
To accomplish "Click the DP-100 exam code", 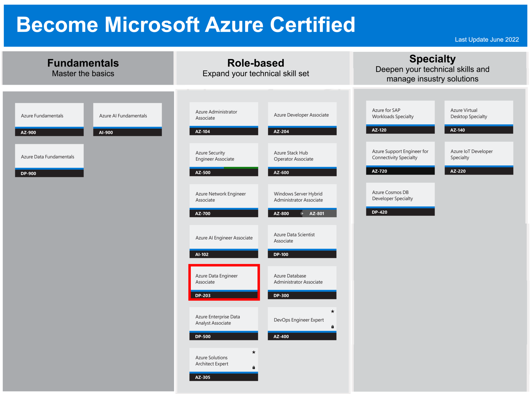I will point(281,254).
